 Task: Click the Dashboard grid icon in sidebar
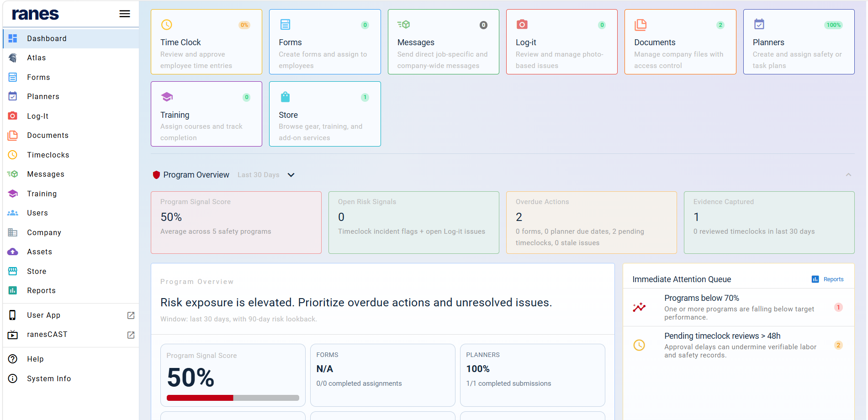[x=13, y=38]
